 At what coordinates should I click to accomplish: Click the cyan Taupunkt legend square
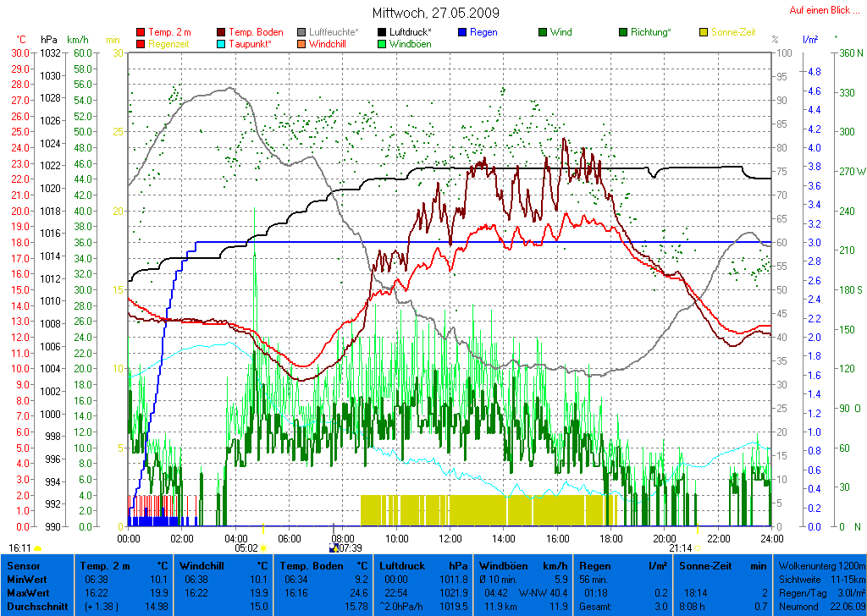[x=223, y=44]
